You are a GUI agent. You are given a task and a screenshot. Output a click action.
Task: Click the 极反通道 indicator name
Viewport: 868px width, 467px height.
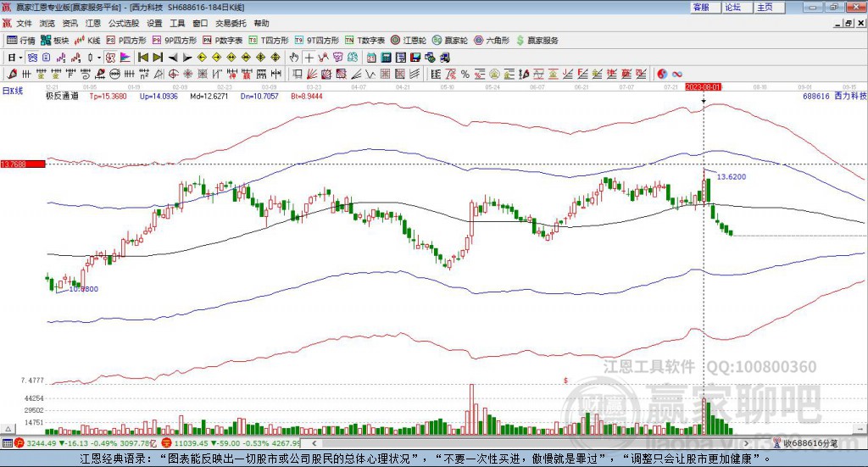pos(62,96)
